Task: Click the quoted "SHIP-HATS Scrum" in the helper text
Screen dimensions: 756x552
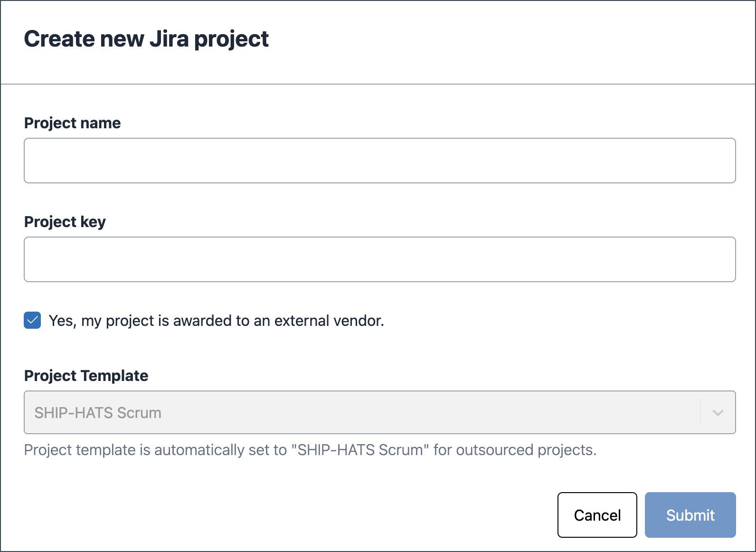Action: click(360, 450)
